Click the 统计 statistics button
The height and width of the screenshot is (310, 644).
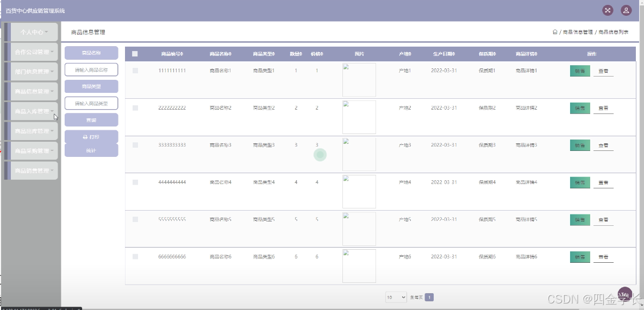pyautogui.click(x=91, y=150)
